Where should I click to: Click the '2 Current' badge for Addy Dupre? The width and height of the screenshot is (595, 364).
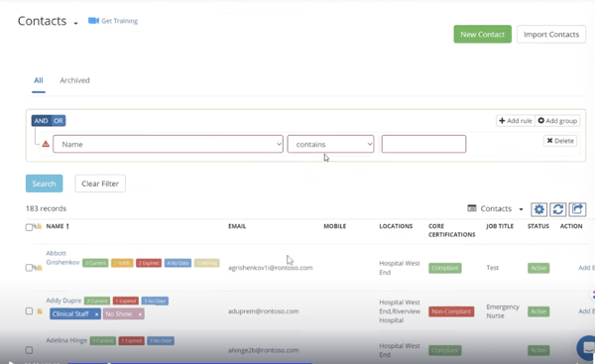pos(97,301)
